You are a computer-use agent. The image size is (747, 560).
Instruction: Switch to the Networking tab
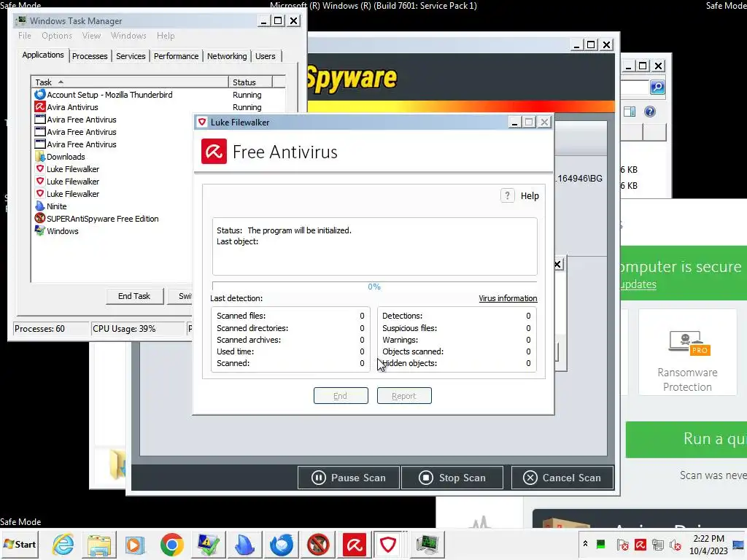coord(227,56)
